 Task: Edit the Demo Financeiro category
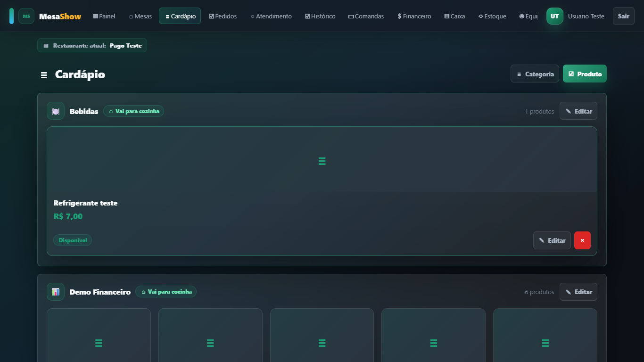pos(578,292)
